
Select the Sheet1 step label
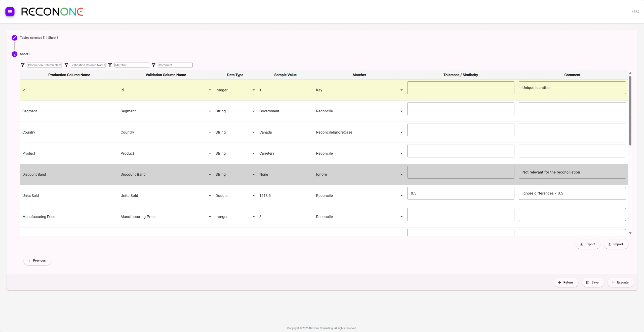click(x=25, y=54)
